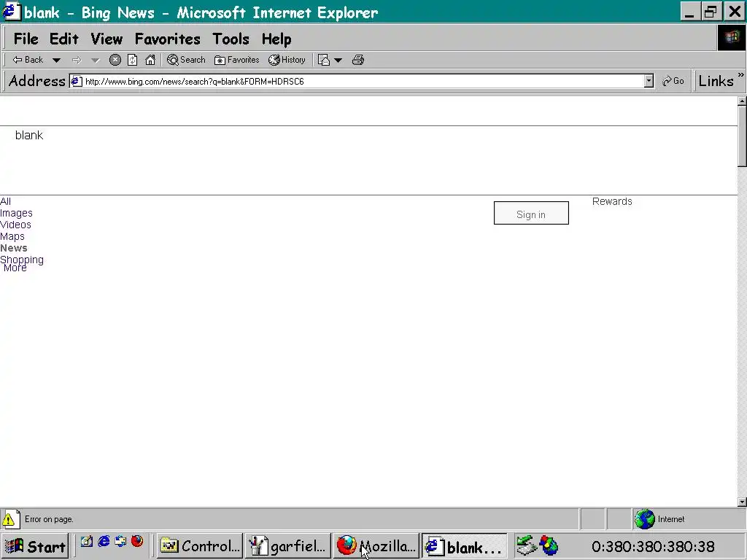Image resolution: width=747 pixels, height=560 pixels.
Task: Open the Favorites pane from toolbar
Action: click(x=237, y=60)
